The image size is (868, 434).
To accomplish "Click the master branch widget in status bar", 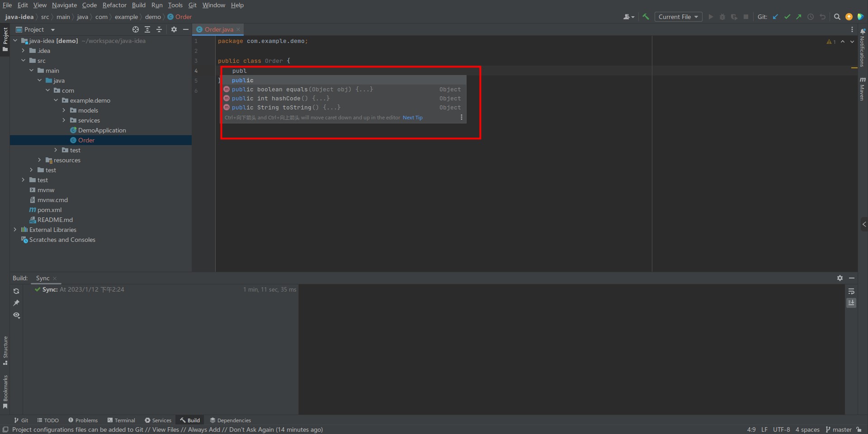I will pyautogui.click(x=839, y=429).
